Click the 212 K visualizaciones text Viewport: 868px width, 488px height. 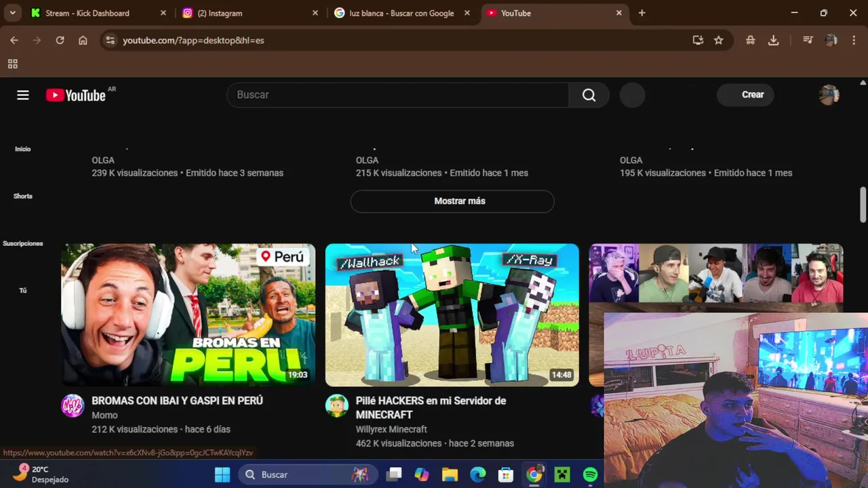point(134,430)
